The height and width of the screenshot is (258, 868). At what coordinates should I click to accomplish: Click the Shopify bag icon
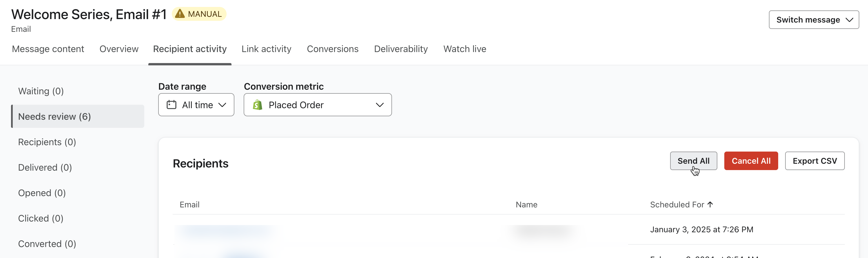[258, 105]
